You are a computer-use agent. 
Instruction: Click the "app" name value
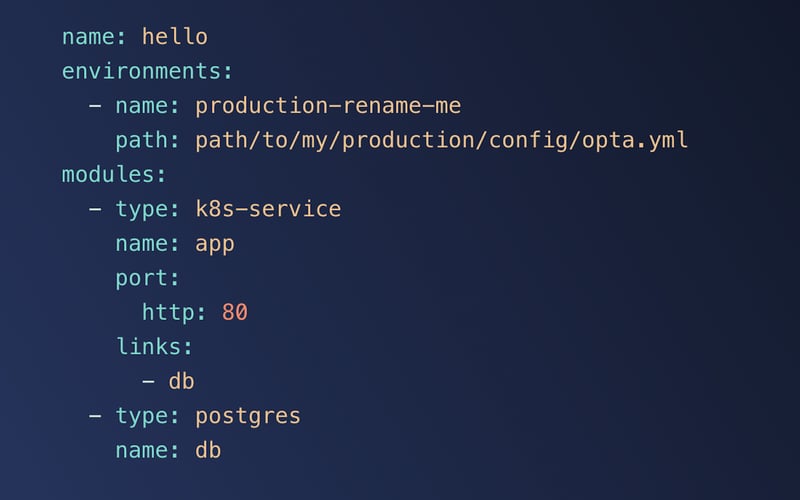[x=215, y=243]
